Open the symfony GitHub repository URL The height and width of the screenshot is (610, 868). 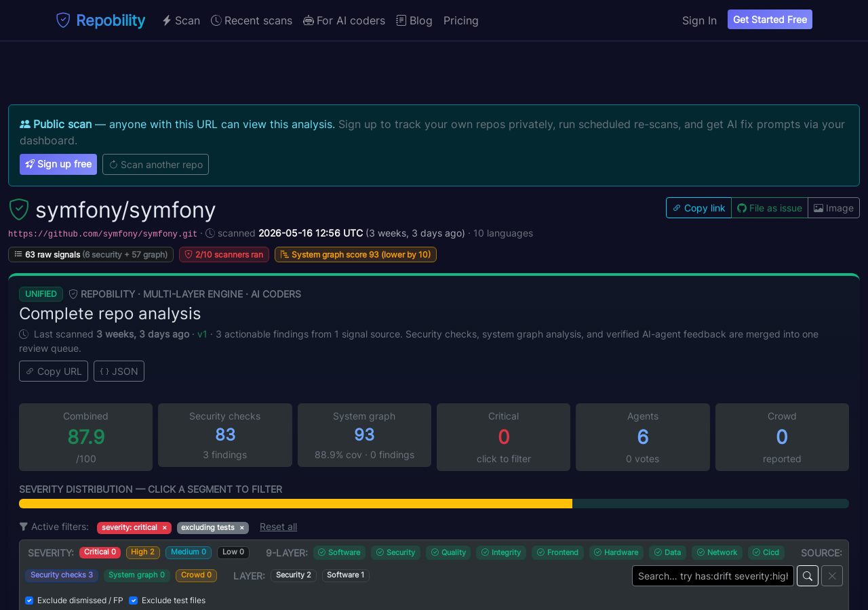click(102, 234)
